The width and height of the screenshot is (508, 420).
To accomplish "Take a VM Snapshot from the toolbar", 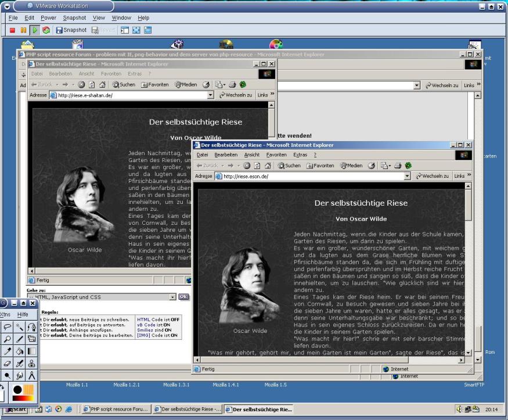I will (x=71, y=30).
